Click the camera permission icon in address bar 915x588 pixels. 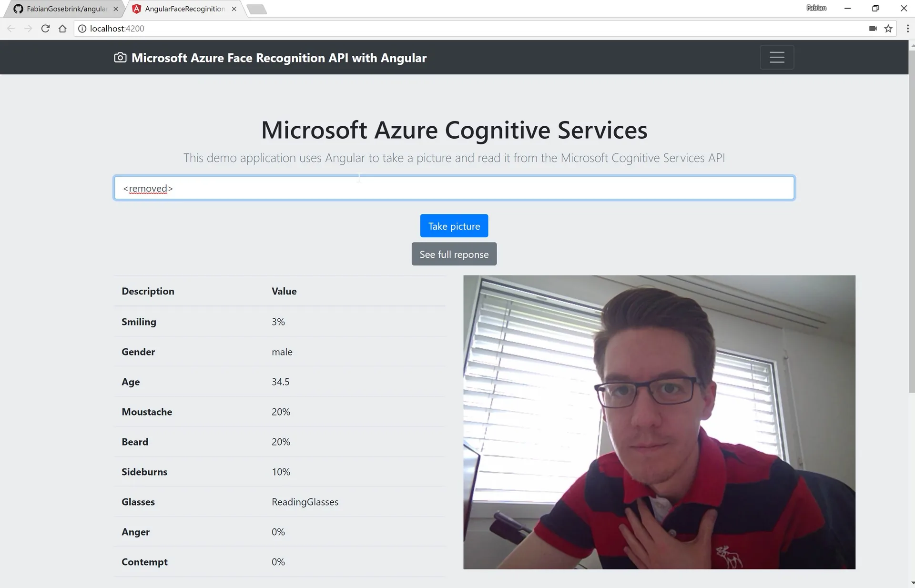[873, 29]
